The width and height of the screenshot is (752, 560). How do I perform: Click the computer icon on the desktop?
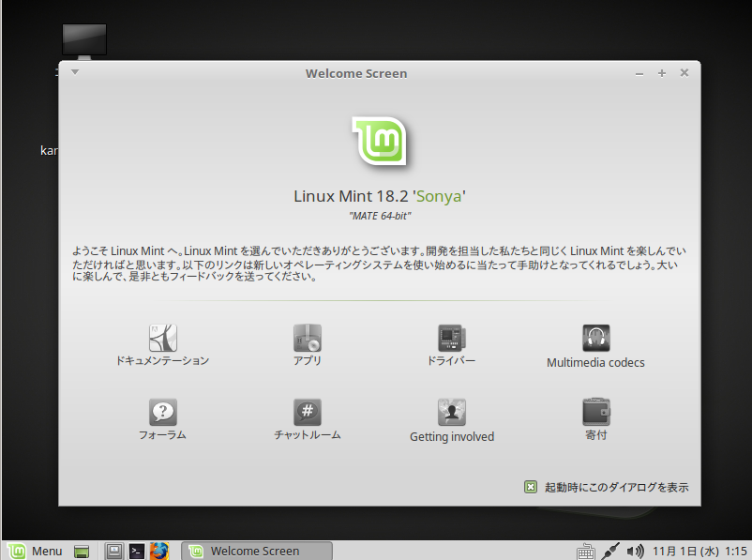(x=84, y=40)
